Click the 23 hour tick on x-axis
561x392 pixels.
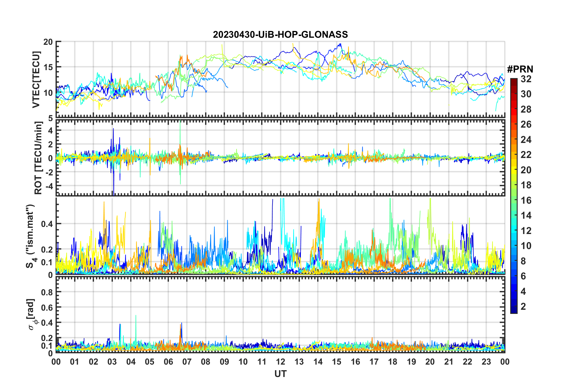coord(486,362)
